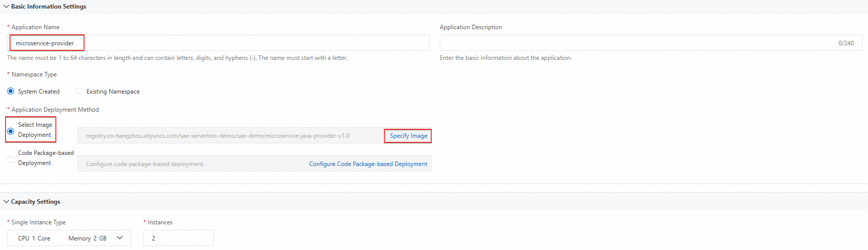The width and height of the screenshot is (868, 250).
Task: Select the System Created namespace radio
Action: (x=11, y=91)
